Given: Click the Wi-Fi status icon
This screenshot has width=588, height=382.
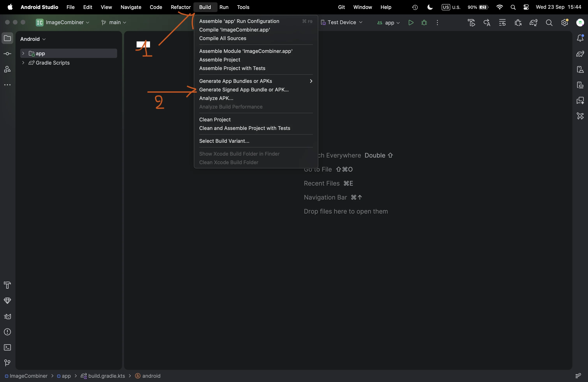Looking at the screenshot, I should point(499,7).
